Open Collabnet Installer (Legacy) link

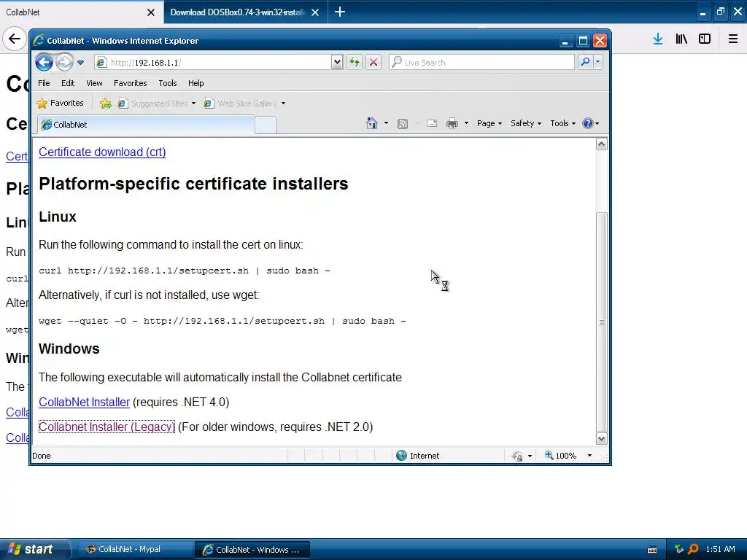(x=107, y=427)
